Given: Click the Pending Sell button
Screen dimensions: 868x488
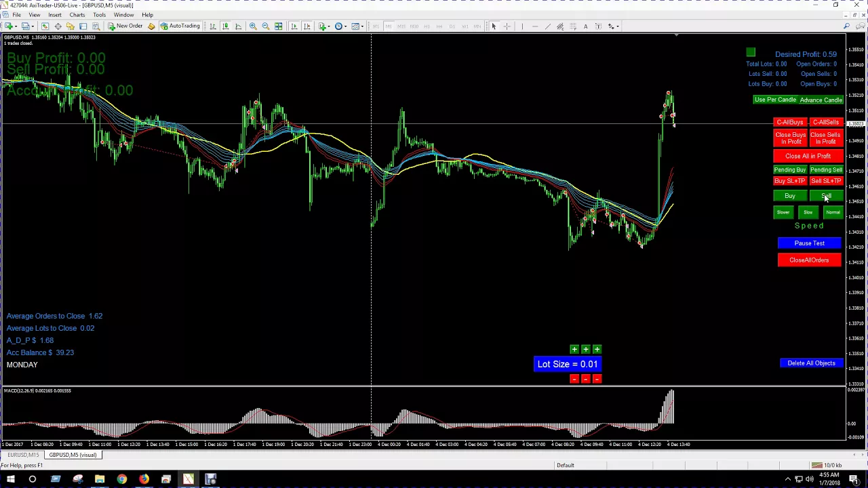Looking at the screenshot, I should pos(825,170).
